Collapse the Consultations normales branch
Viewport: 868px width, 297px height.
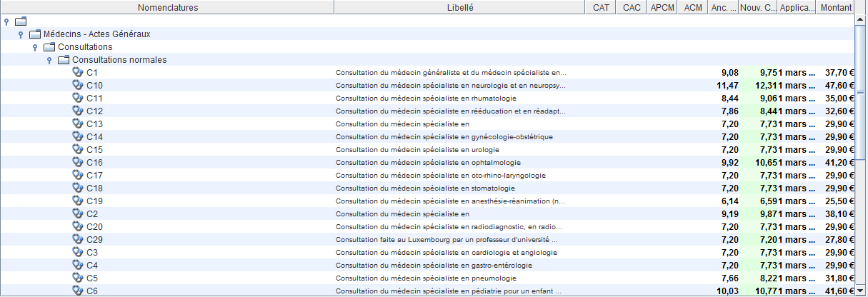pos(49,60)
